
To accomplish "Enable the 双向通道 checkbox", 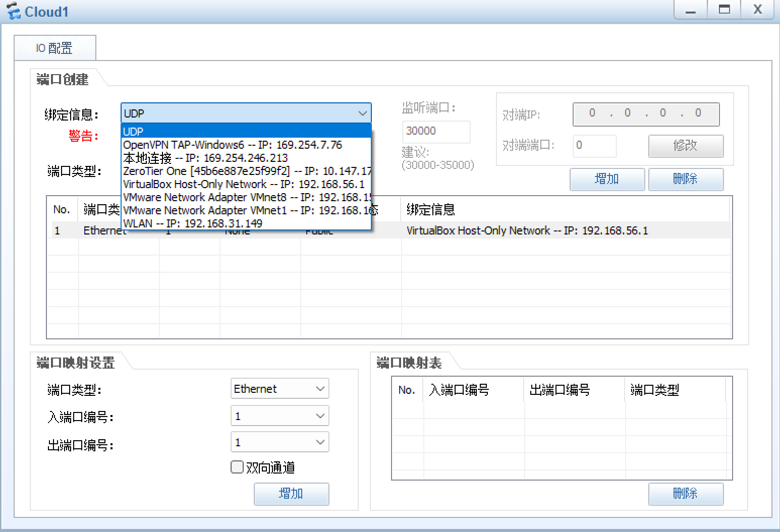I will (x=237, y=467).
